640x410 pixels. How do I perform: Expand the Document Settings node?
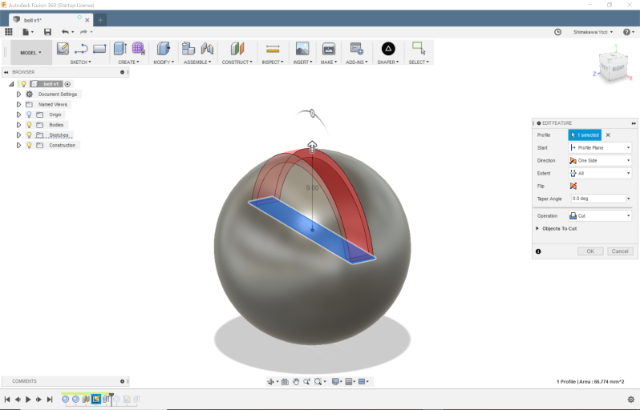click(x=18, y=94)
